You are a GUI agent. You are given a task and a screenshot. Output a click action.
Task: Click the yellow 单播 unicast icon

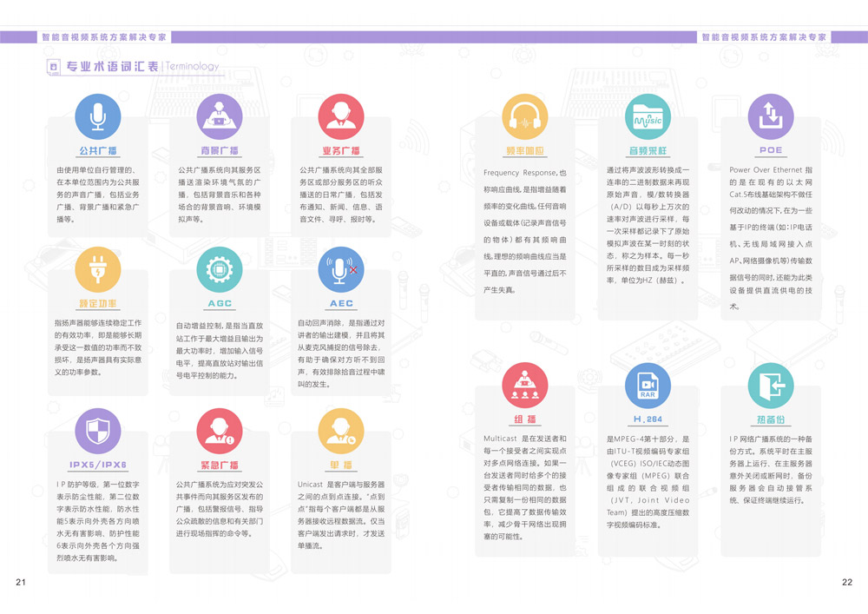coord(341,431)
